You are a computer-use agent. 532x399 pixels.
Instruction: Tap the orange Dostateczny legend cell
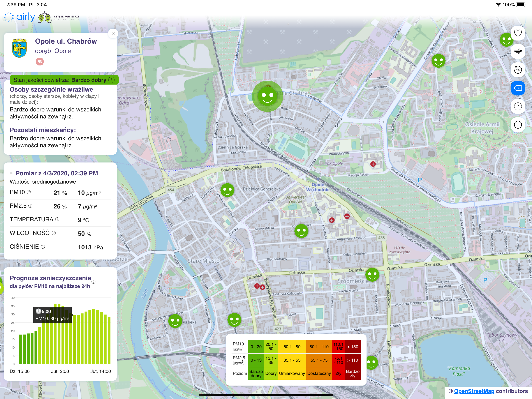pos(319,373)
